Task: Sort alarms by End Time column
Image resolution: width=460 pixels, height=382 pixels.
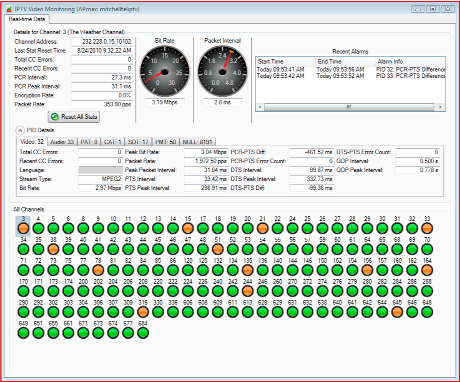Action: click(345, 61)
